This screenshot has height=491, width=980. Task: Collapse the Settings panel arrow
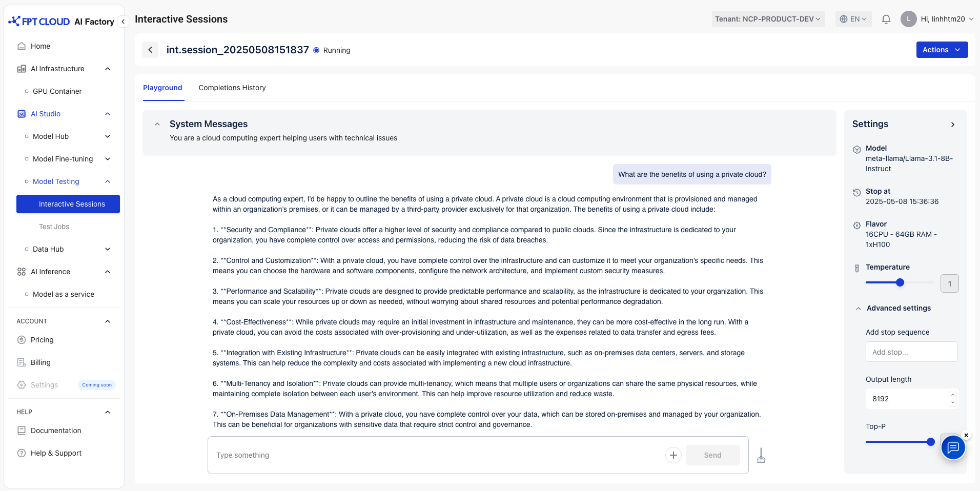[953, 125]
